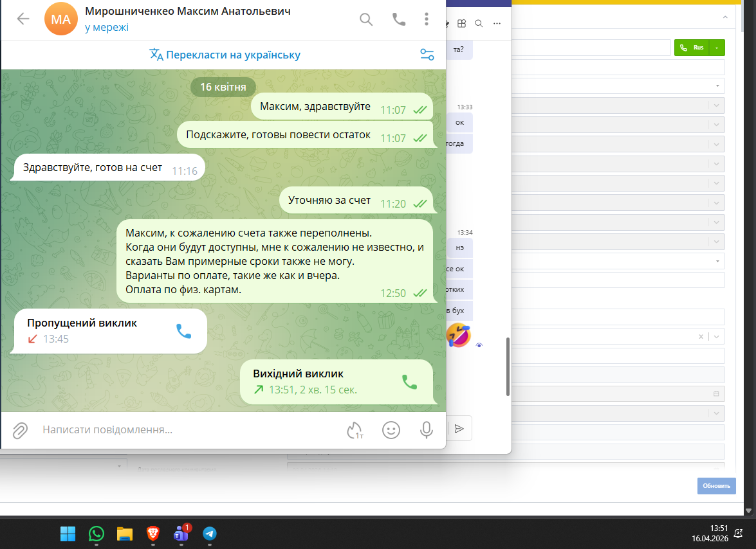Open translation settings icon in Telegram
This screenshot has width=756, height=549.
[427, 55]
